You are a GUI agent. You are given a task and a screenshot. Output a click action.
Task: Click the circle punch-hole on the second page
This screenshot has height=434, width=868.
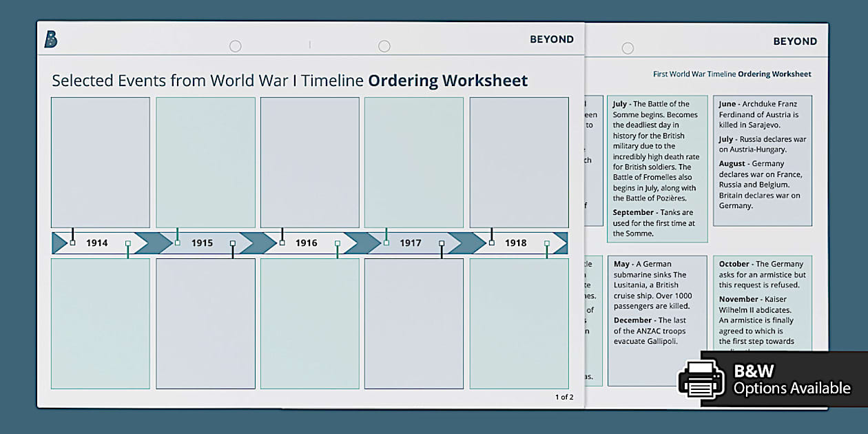coord(628,48)
